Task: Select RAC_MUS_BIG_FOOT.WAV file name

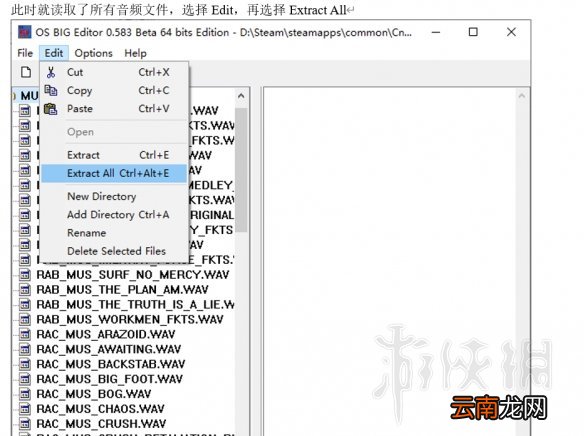Action: [110, 379]
